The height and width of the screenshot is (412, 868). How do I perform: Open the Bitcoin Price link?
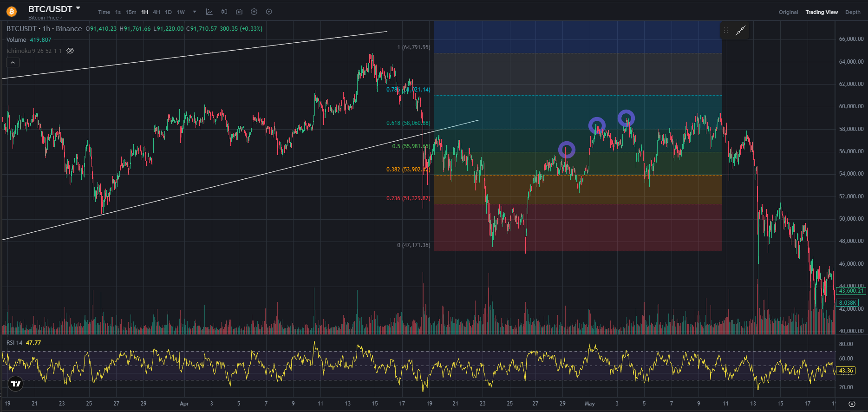pyautogui.click(x=45, y=18)
